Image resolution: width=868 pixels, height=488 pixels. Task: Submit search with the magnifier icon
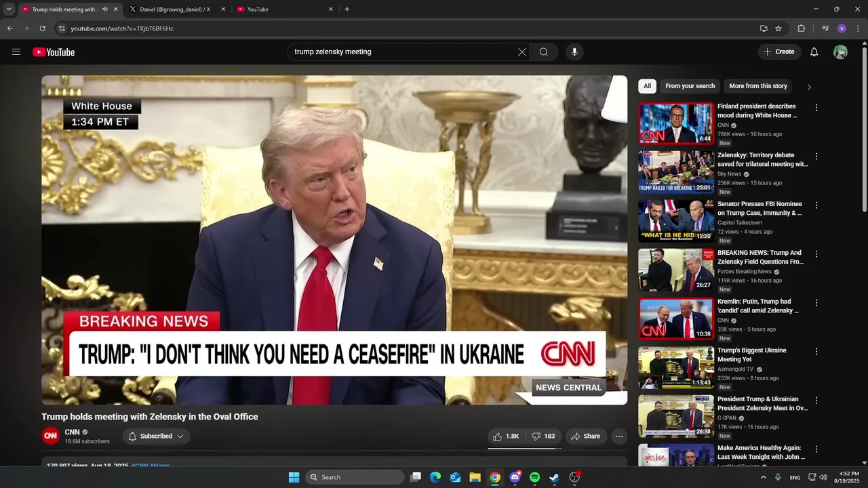pyautogui.click(x=544, y=52)
